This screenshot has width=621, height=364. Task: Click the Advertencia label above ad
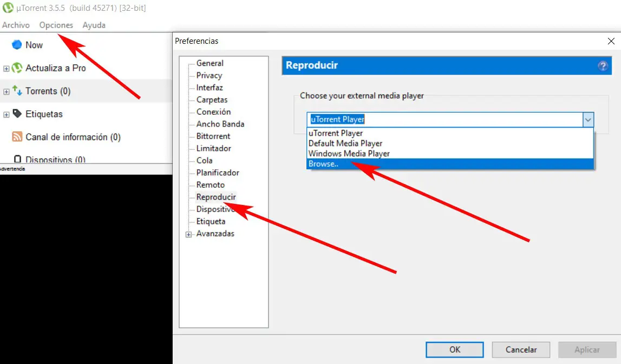(x=12, y=169)
